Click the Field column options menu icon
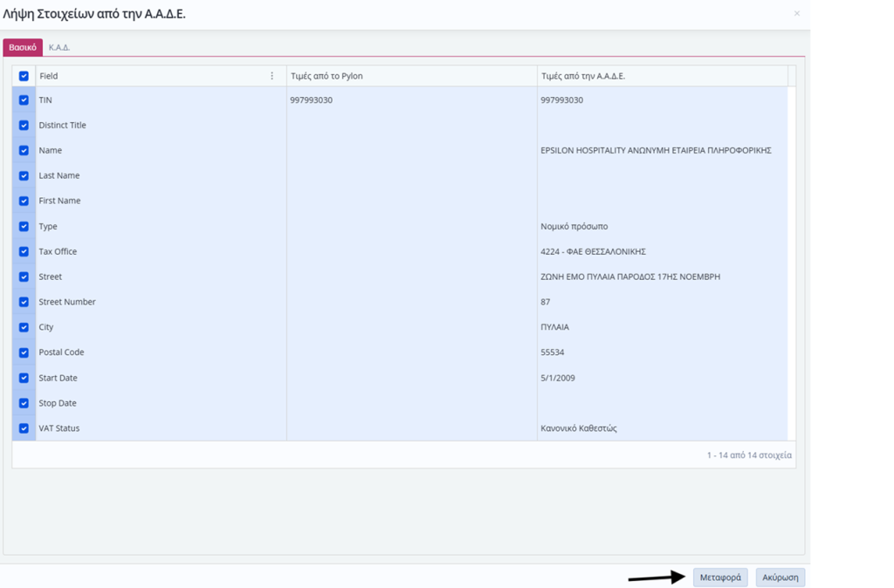 pyautogui.click(x=272, y=76)
